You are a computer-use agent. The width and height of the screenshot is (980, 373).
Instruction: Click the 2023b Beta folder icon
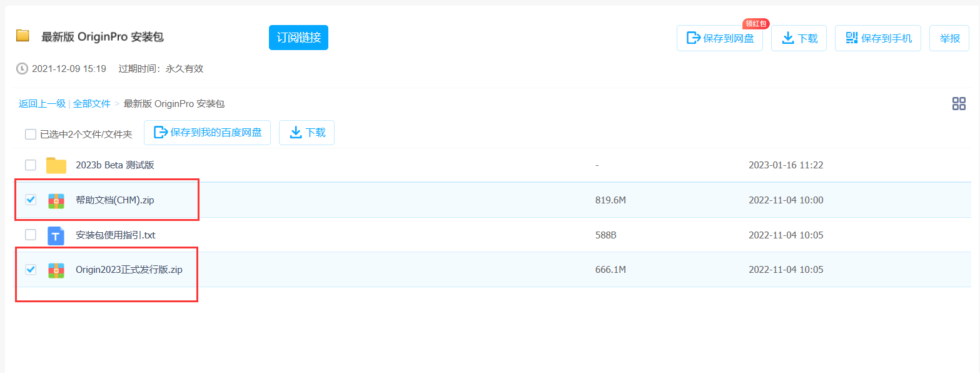[x=56, y=165]
